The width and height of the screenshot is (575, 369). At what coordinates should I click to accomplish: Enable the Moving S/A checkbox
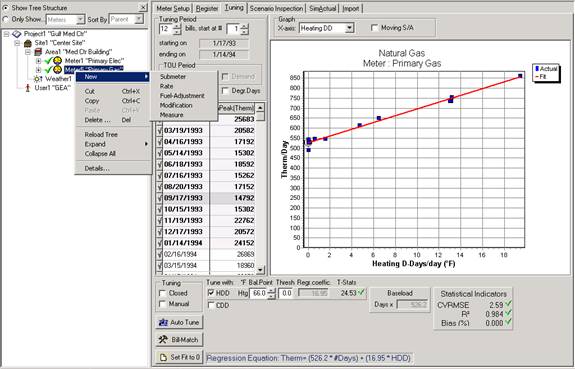pyautogui.click(x=374, y=28)
